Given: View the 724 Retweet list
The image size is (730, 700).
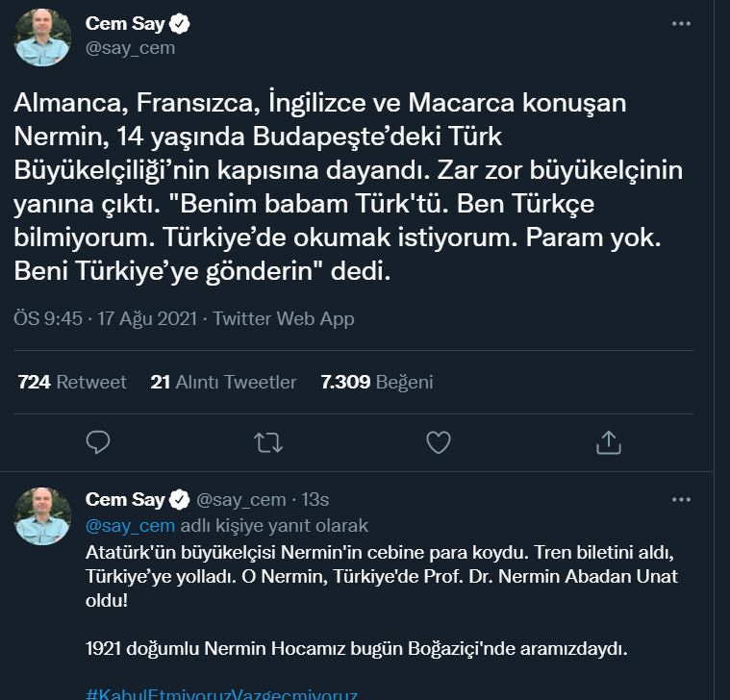Looking at the screenshot, I should coord(72,382).
